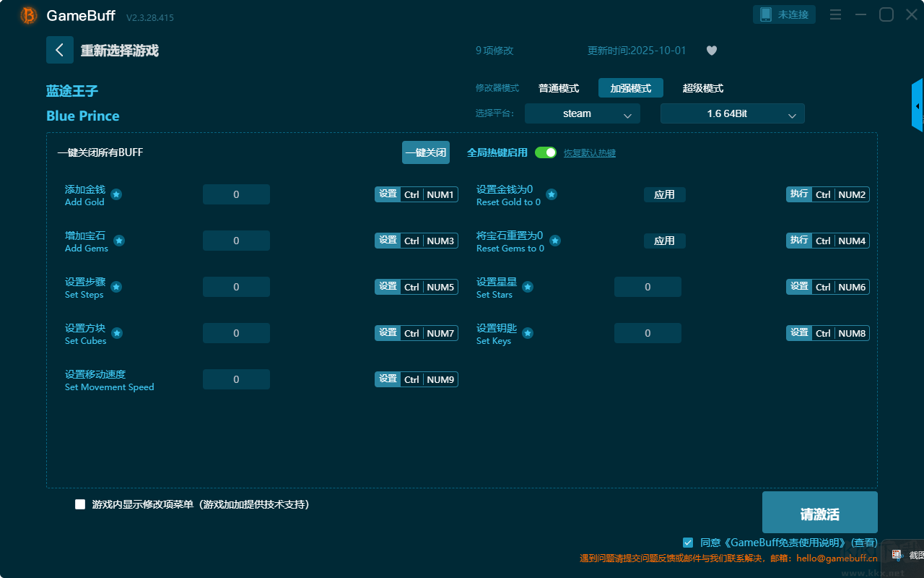Click the heart favorite icon
The image size is (924, 578).
click(x=712, y=51)
